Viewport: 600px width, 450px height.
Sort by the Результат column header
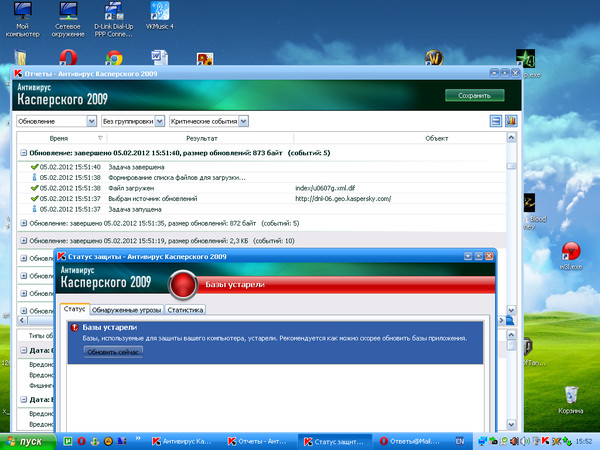coord(201,138)
